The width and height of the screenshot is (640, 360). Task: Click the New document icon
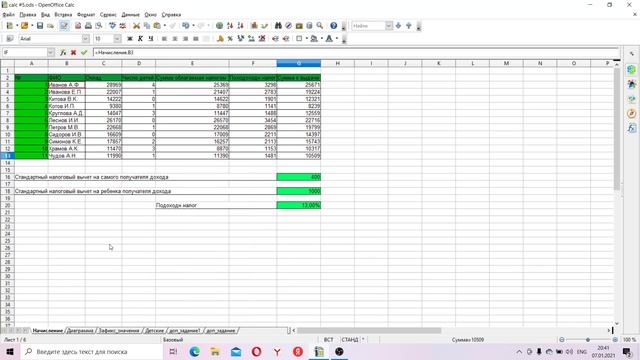(9, 26)
